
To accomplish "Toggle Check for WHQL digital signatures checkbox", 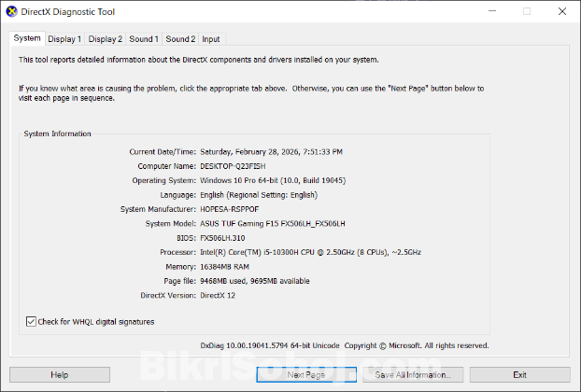I will 31,321.
